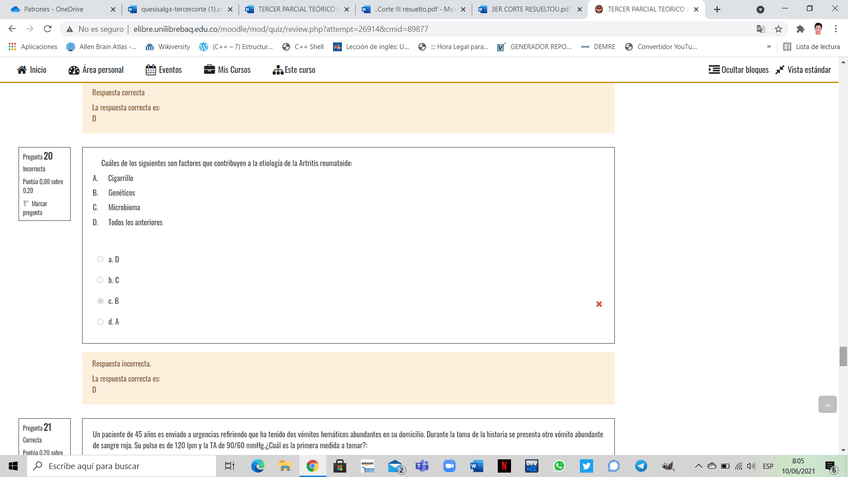Switch to Patrones - OneDrive tab

[53, 9]
